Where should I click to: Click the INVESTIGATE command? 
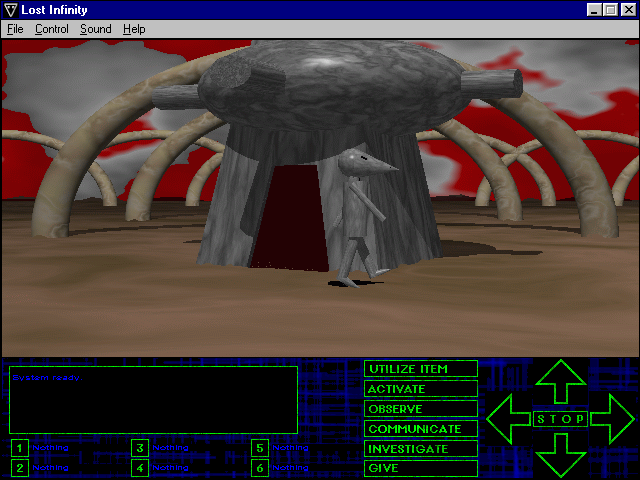pyautogui.click(x=421, y=449)
